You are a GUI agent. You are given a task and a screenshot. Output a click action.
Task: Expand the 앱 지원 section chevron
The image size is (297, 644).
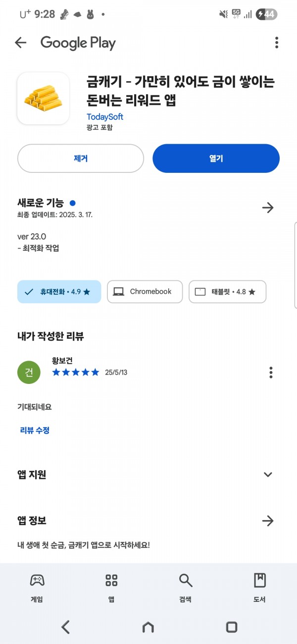(x=268, y=475)
